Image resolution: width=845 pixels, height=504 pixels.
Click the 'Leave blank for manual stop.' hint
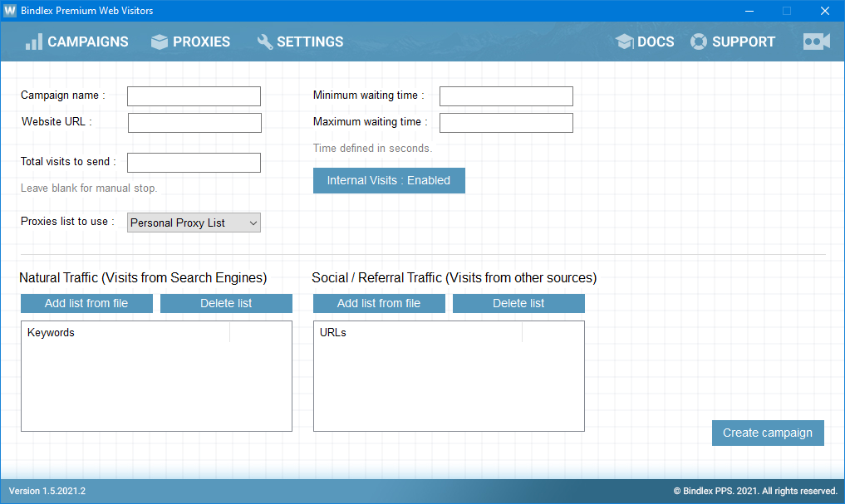tap(89, 188)
